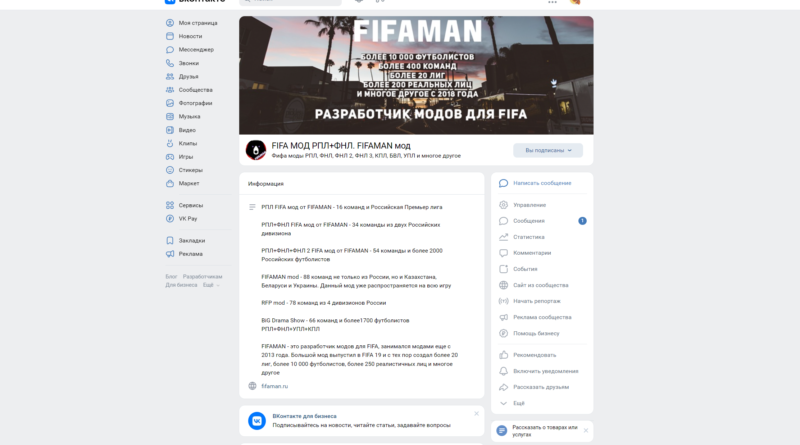Expand the Вы подписаны dropdown
800x445 pixels.
[548, 151]
